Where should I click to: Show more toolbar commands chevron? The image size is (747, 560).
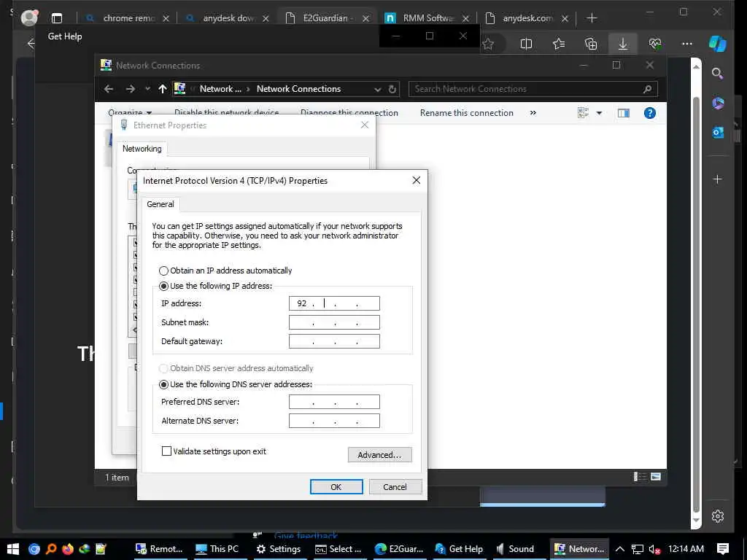coord(533,113)
